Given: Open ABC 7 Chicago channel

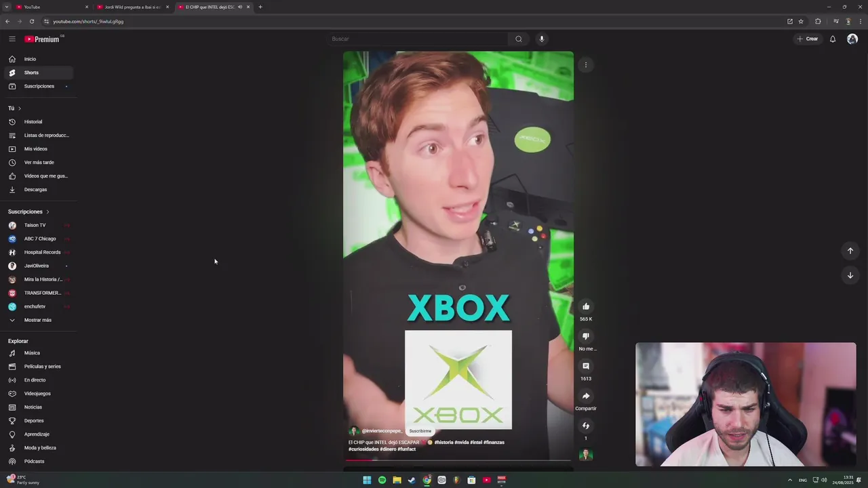Looking at the screenshot, I should [x=39, y=239].
